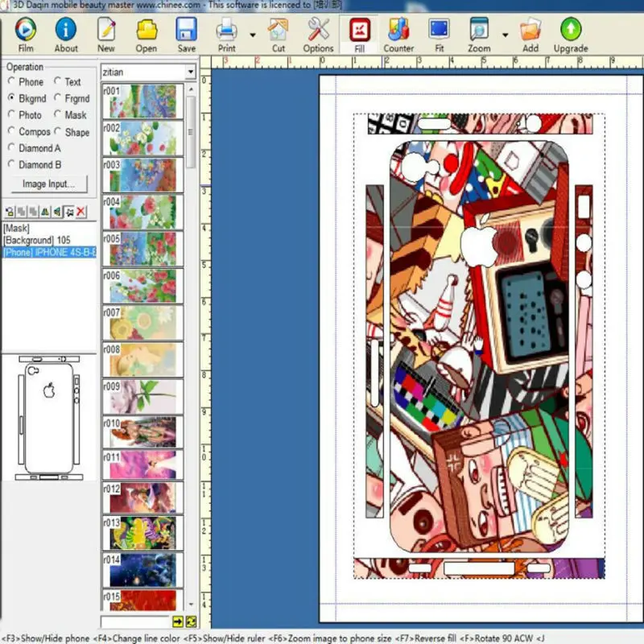Screen dimensions: 644x644
Task: Activate the Fill tool icon
Action: 359,30
